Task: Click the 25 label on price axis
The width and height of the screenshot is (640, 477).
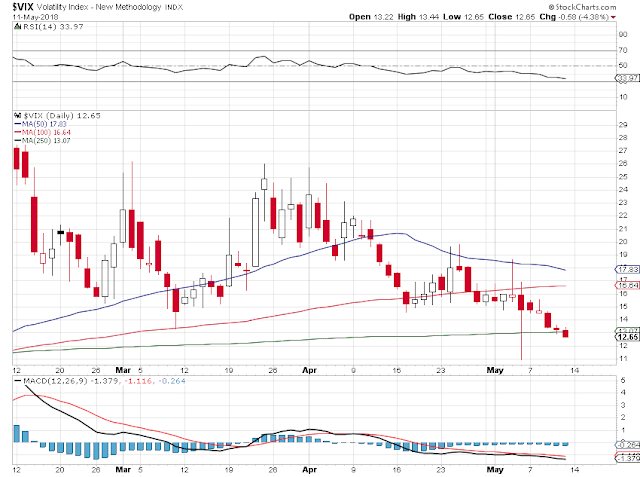Action: [x=623, y=177]
